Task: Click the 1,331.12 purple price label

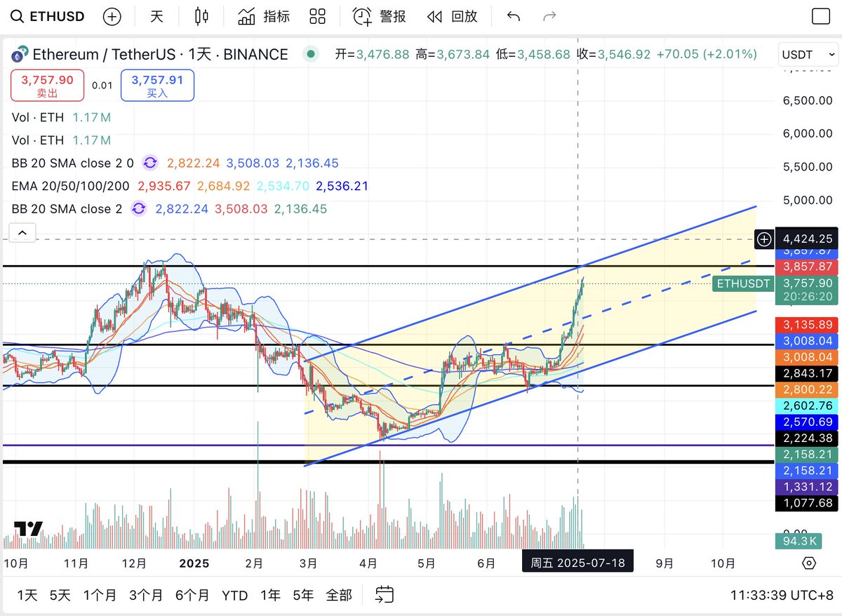Action: pos(807,486)
